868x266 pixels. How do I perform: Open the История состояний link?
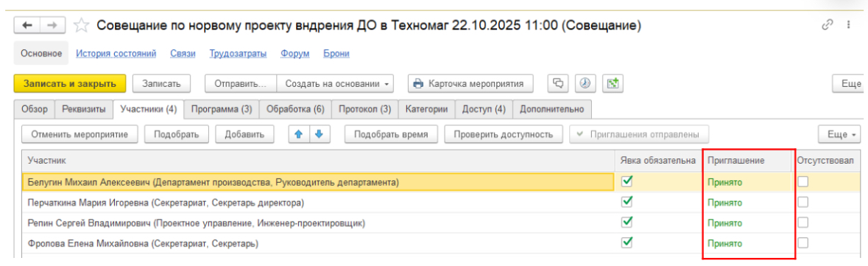116,54
